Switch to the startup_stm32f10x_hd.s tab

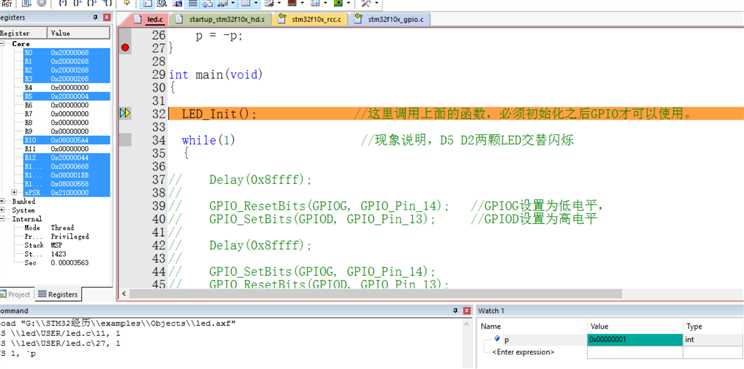[x=221, y=19]
